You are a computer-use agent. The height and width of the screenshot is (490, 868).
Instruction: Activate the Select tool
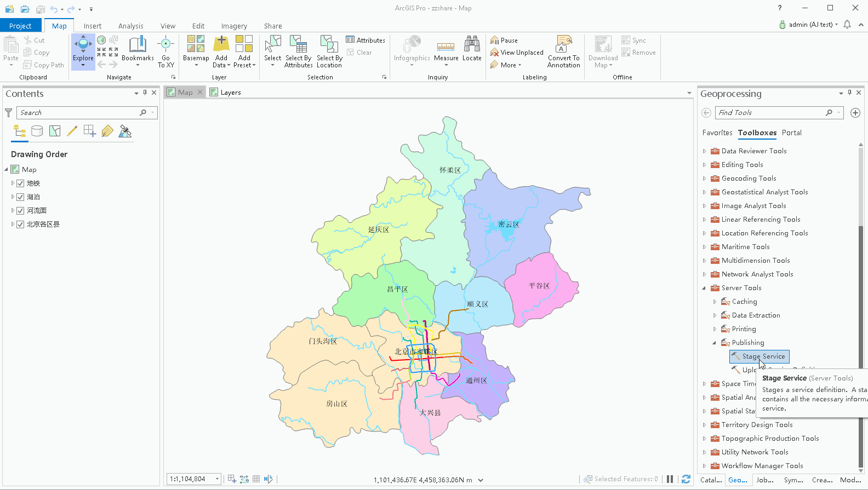(272, 51)
